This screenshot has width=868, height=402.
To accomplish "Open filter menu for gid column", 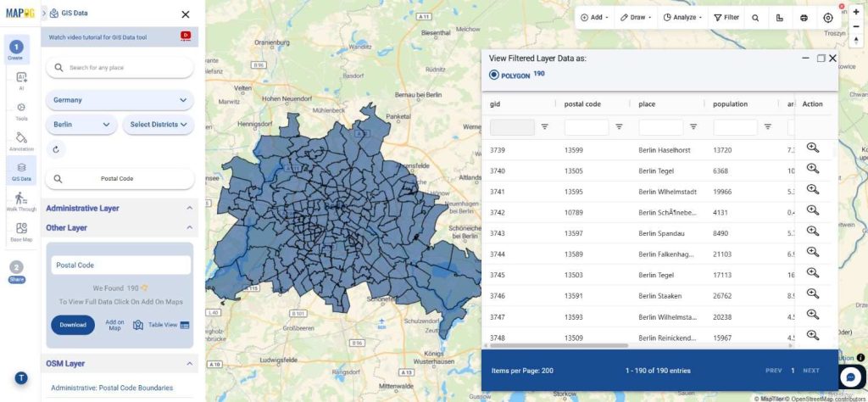I will pos(545,127).
